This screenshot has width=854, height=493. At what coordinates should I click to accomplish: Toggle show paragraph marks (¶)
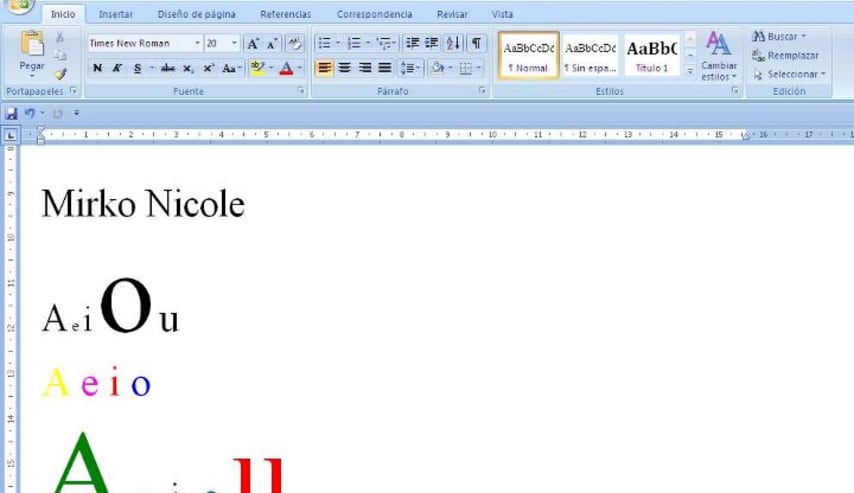(x=477, y=43)
